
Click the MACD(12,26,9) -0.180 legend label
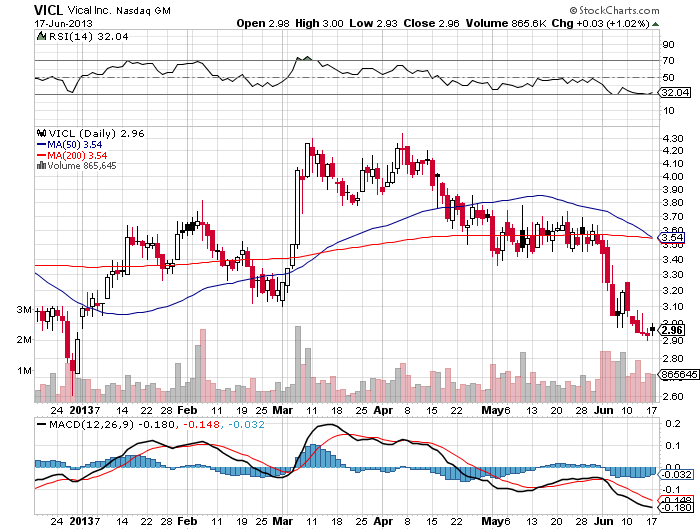coord(112,424)
